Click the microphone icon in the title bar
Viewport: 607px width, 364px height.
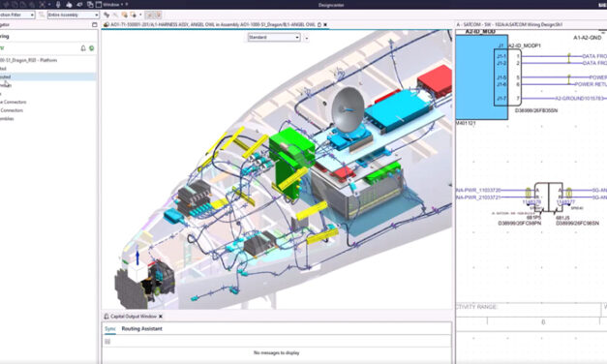(58, 4)
